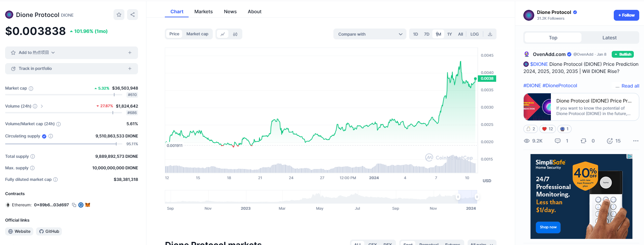Add token to MetaMask fox icon

click(88, 205)
